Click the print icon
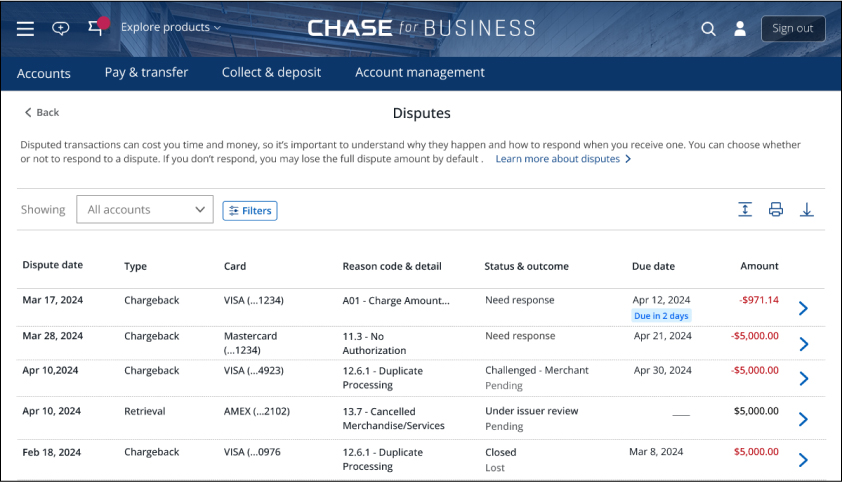The height and width of the screenshot is (482, 842). click(776, 209)
